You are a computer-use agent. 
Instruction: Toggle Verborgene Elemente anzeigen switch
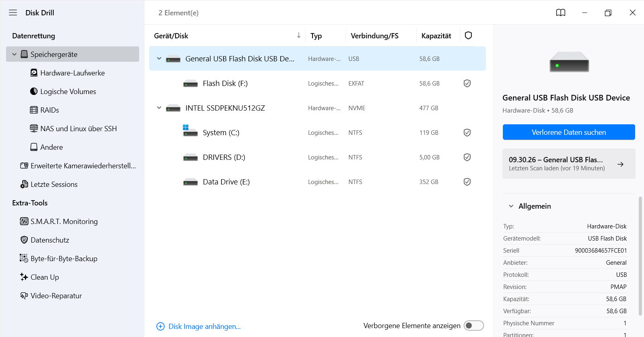coord(473,326)
